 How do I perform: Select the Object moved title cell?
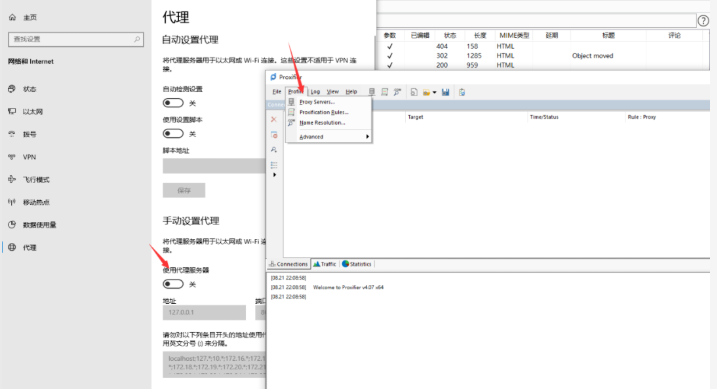click(592, 56)
